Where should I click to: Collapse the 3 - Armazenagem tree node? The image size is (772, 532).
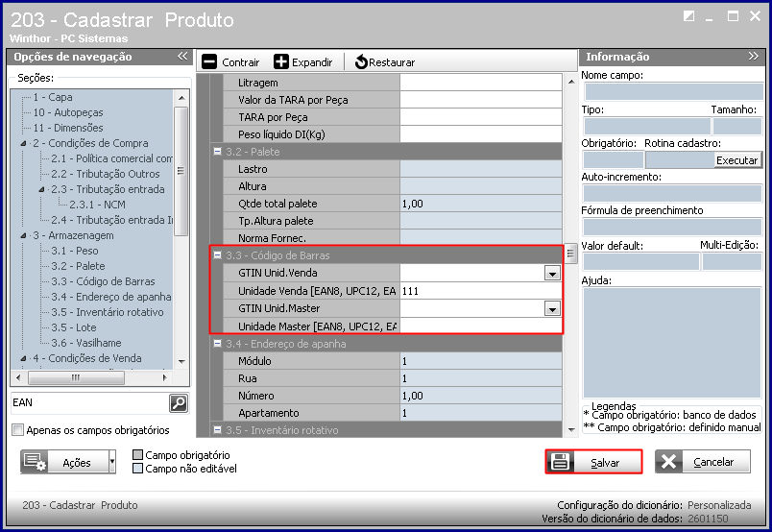23,236
